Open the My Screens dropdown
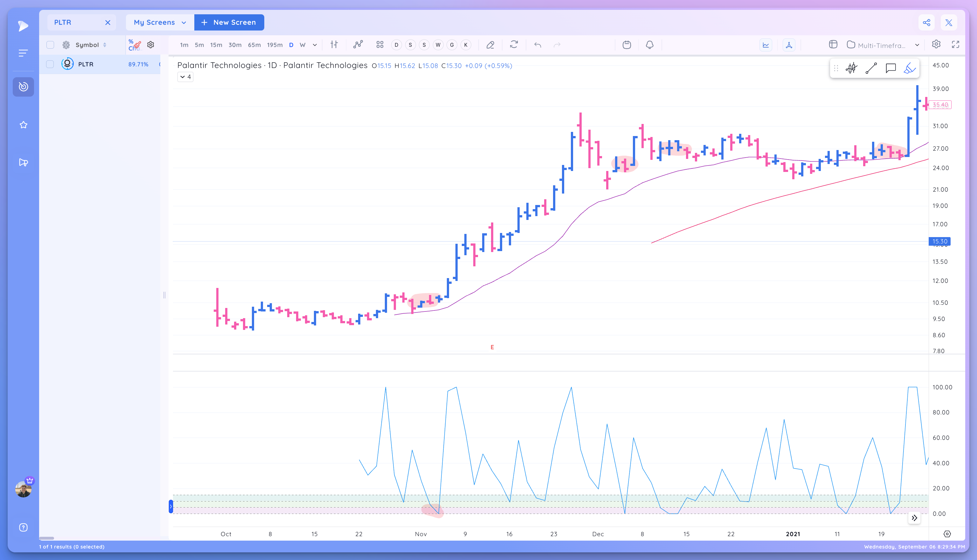 click(159, 22)
